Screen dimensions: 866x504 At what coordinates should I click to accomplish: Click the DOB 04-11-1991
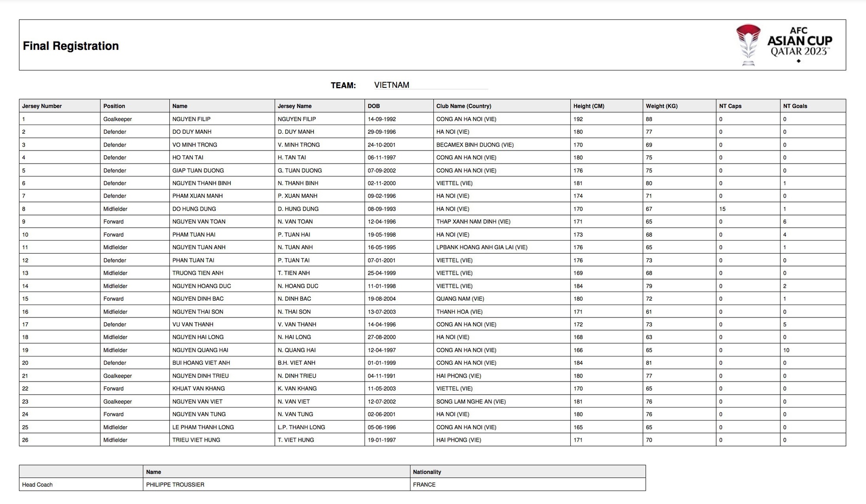click(x=381, y=376)
